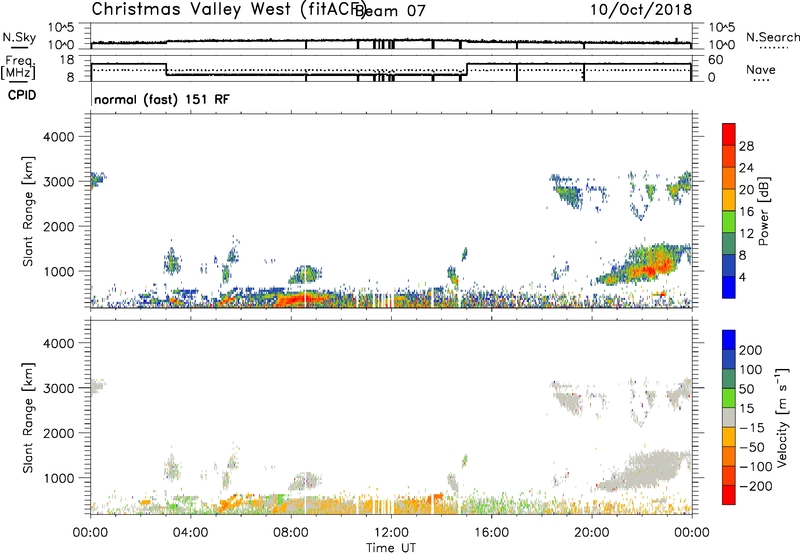Viewport: 800px width, 554px height.
Task: Click the 'Slant Range [km]' label of the velocity plot
Action: click(28, 418)
